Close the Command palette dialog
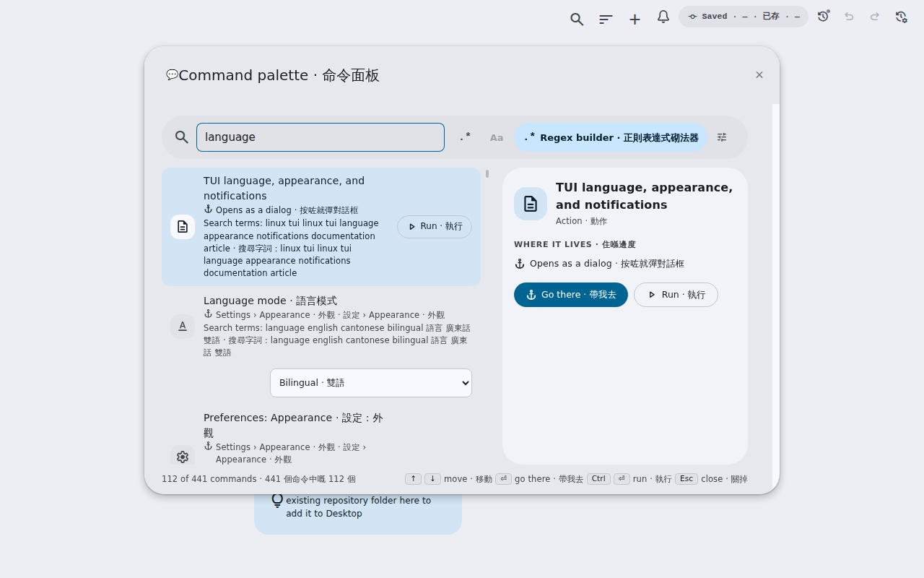 759,75
